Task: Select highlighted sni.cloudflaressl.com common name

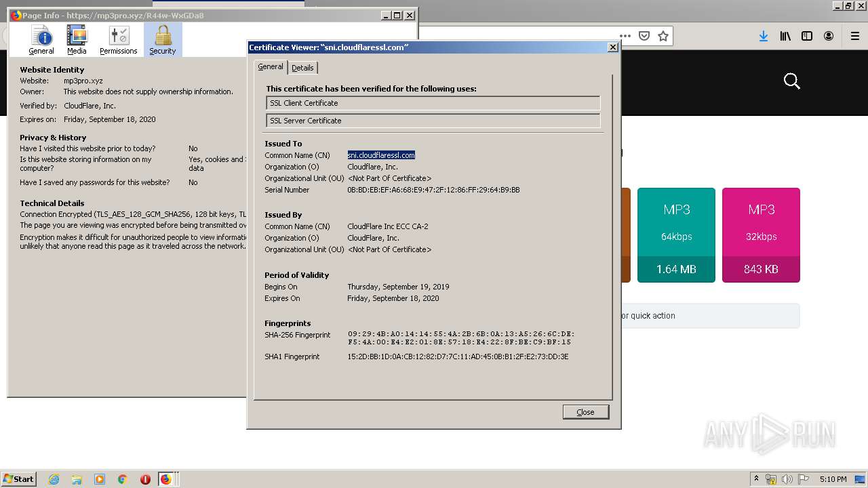Action: pos(381,155)
